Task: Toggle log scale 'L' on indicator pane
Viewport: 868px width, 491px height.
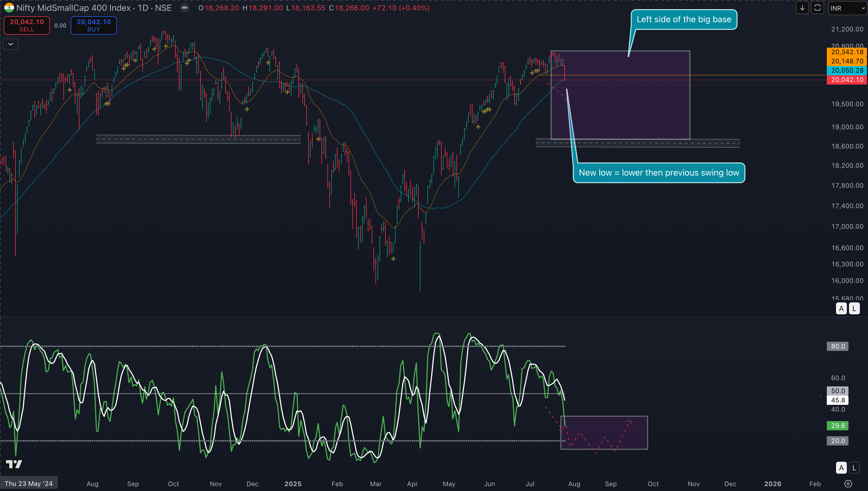Action: (854, 468)
